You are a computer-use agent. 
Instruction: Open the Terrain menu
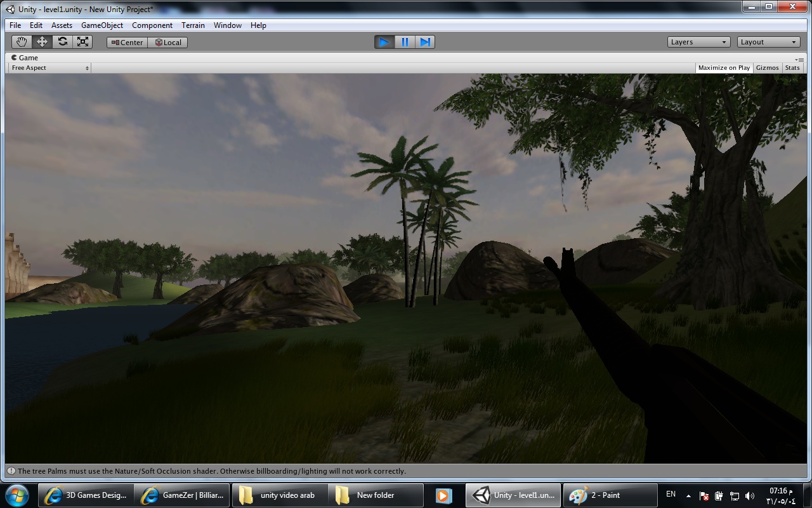point(193,25)
